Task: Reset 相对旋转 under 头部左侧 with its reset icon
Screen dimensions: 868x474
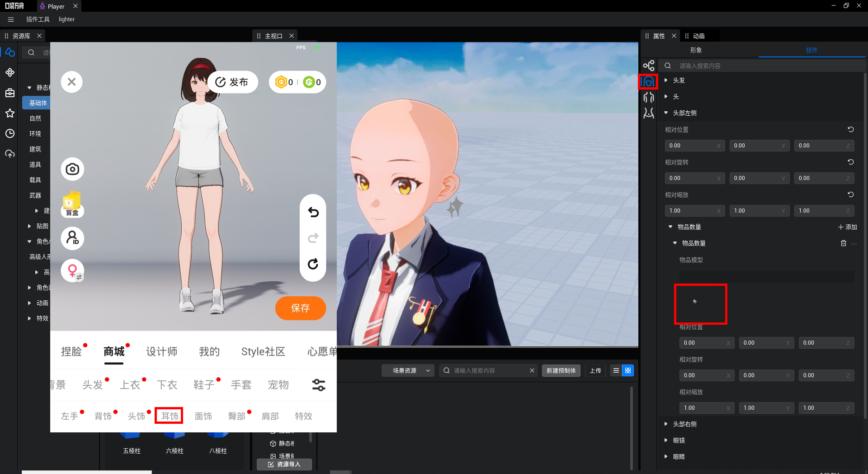Action: tap(850, 162)
